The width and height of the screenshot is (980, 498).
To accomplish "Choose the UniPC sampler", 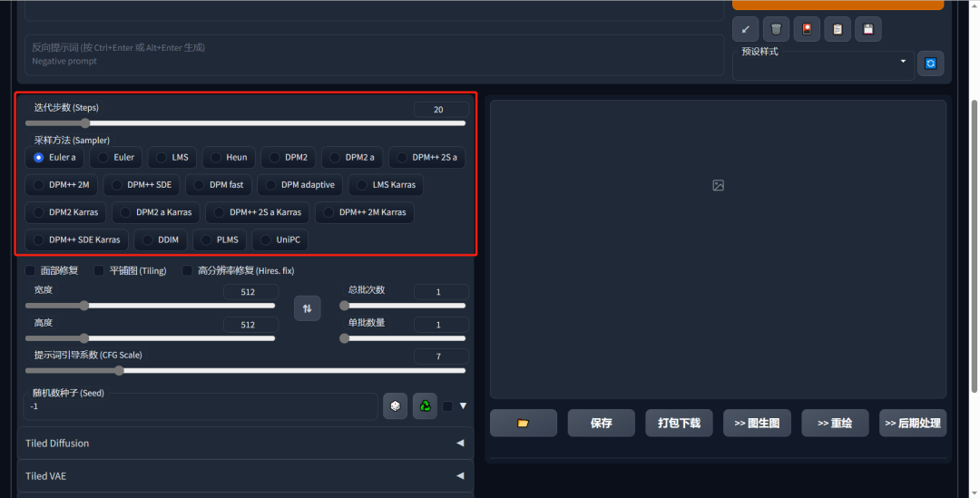I will [x=280, y=239].
